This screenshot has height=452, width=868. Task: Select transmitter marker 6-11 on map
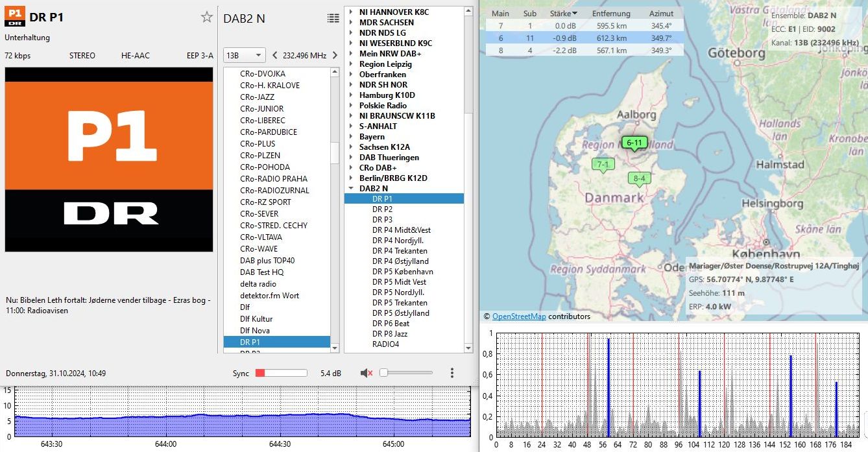click(634, 143)
